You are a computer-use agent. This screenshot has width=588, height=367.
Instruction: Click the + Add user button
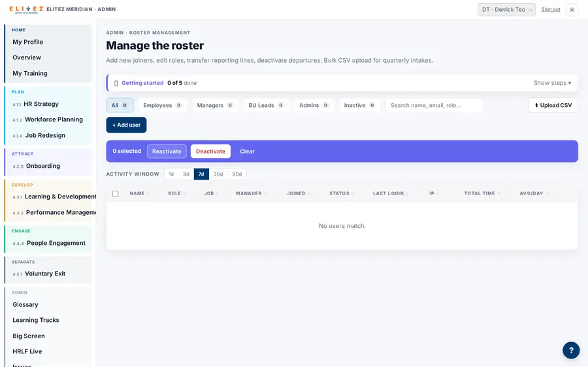tap(126, 125)
